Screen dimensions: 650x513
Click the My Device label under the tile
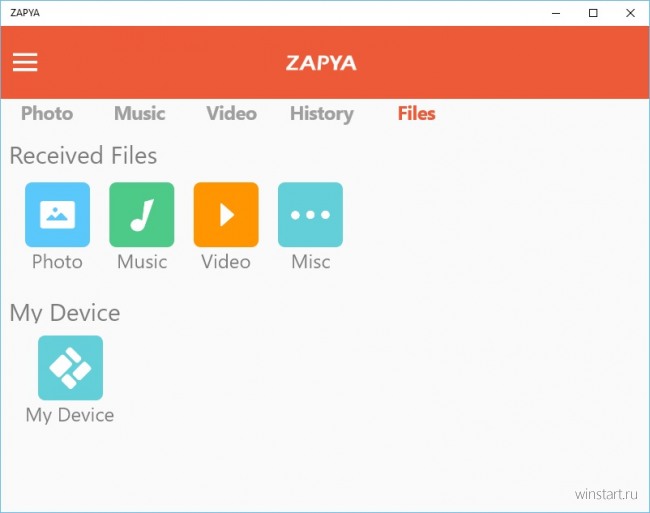(x=70, y=415)
